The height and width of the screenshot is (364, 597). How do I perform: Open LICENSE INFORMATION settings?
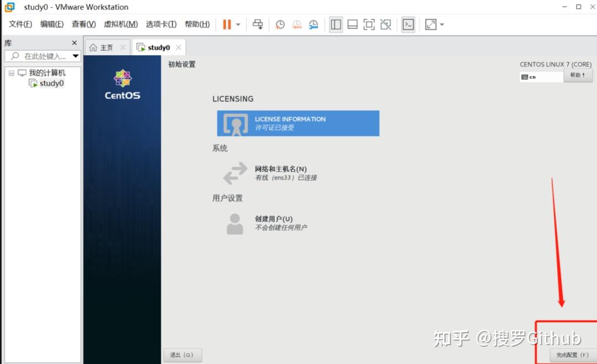(x=298, y=123)
